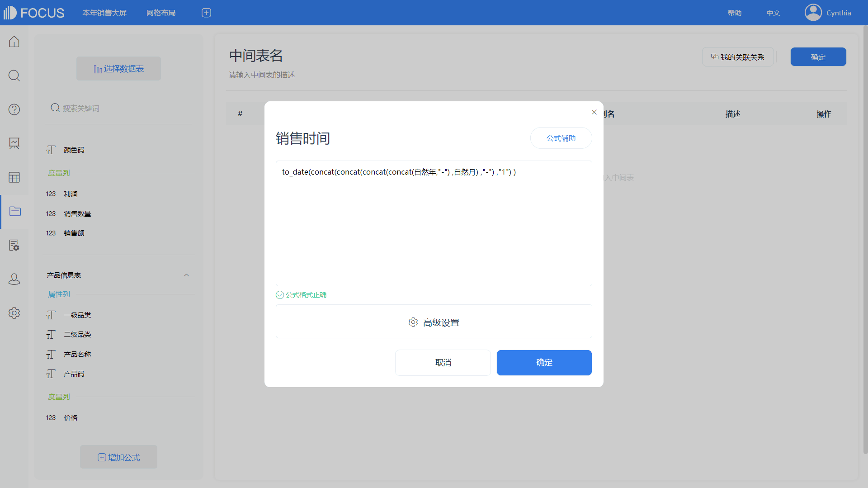Click the # table header
The height and width of the screenshot is (488, 868).
pyautogui.click(x=240, y=114)
